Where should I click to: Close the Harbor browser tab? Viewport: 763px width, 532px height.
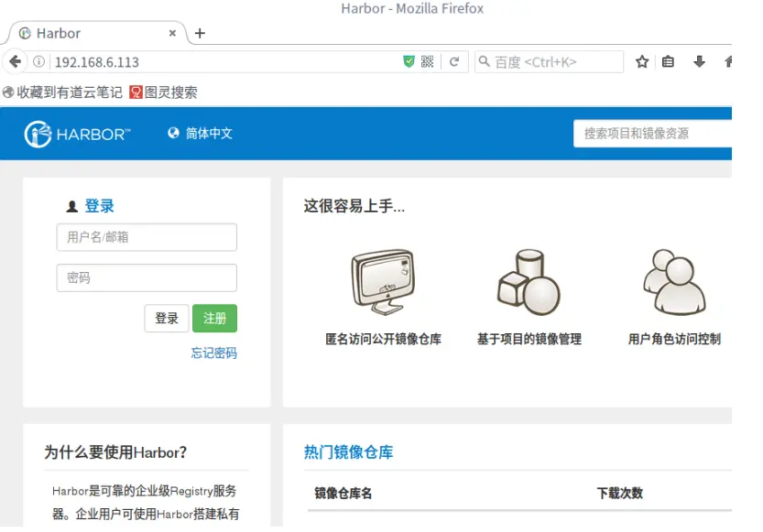pos(172,33)
